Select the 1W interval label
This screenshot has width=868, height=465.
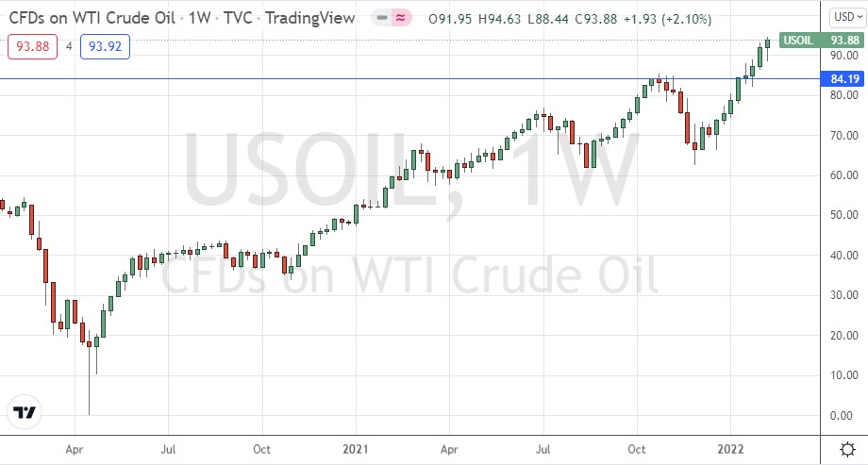click(x=199, y=18)
